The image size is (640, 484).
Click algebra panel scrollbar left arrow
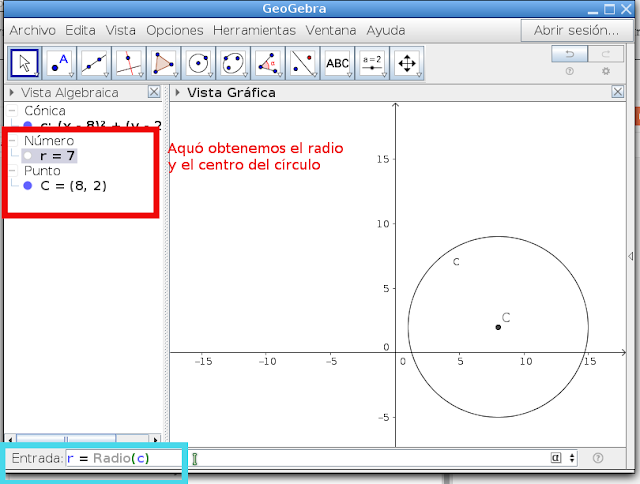tap(10, 439)
